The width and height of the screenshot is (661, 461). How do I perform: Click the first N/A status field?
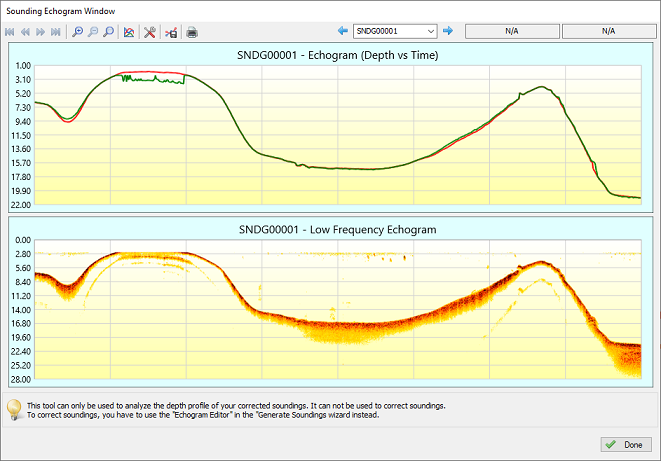[x=511, y=31]
